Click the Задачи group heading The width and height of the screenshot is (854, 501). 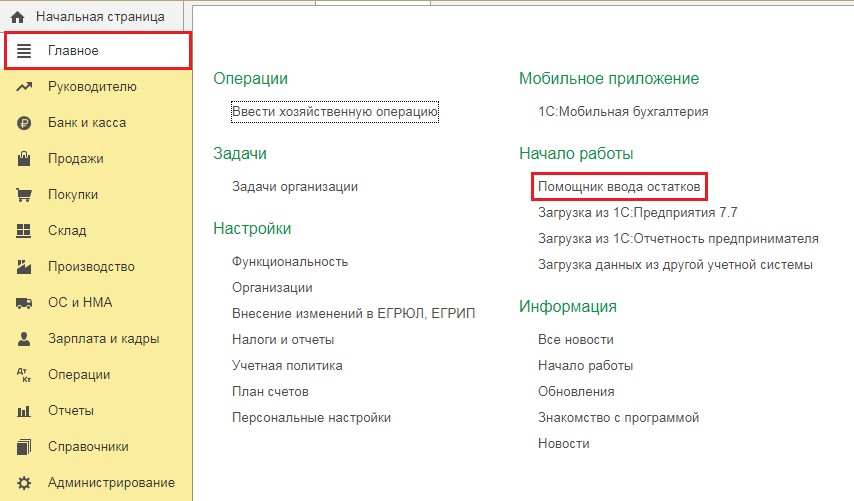[240, 154]
